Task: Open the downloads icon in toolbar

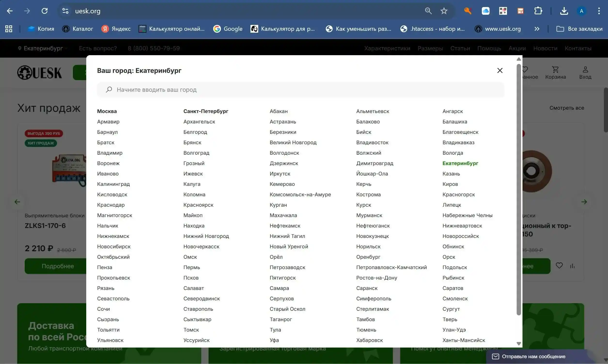Action: tap(564, 11)
